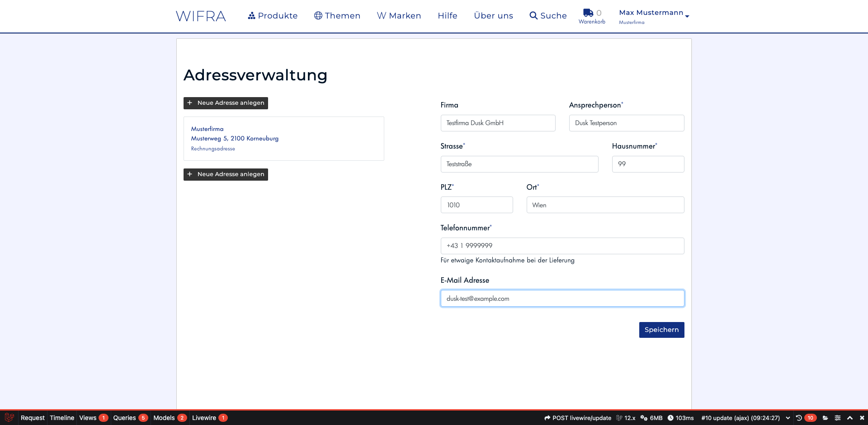The width and height of the screenshot is (868, 425).
Task: Open the request selector chevron in debugbar
Action: tap(788, 418)
